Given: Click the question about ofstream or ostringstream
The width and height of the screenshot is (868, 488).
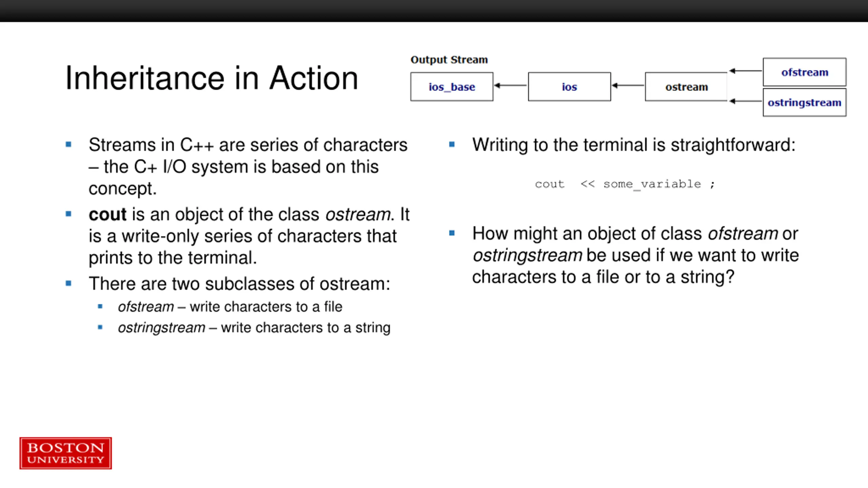Looking at the screenshot, I should (x=635, y=255).
